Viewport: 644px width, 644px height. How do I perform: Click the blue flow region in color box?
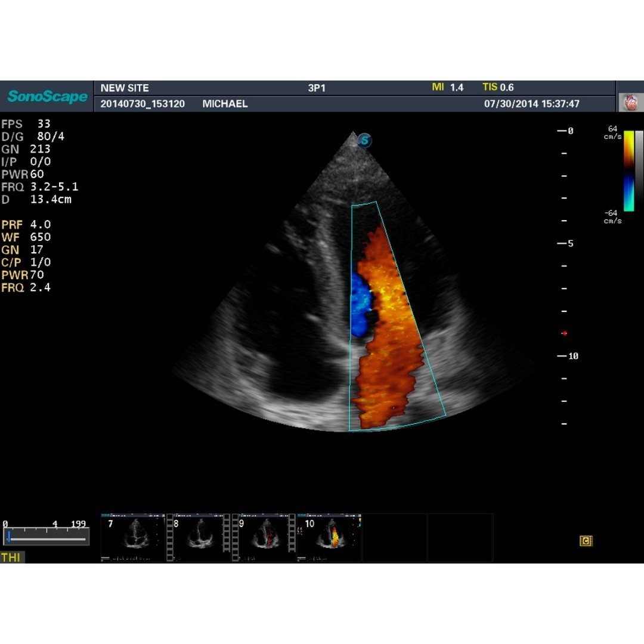pyautogui.click(x=360, y=304)
